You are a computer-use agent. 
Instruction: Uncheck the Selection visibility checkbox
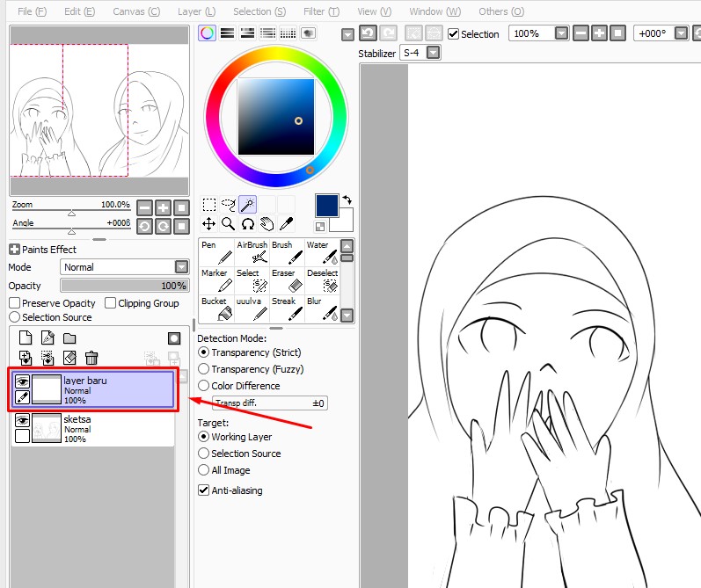[x=453, y=34]
